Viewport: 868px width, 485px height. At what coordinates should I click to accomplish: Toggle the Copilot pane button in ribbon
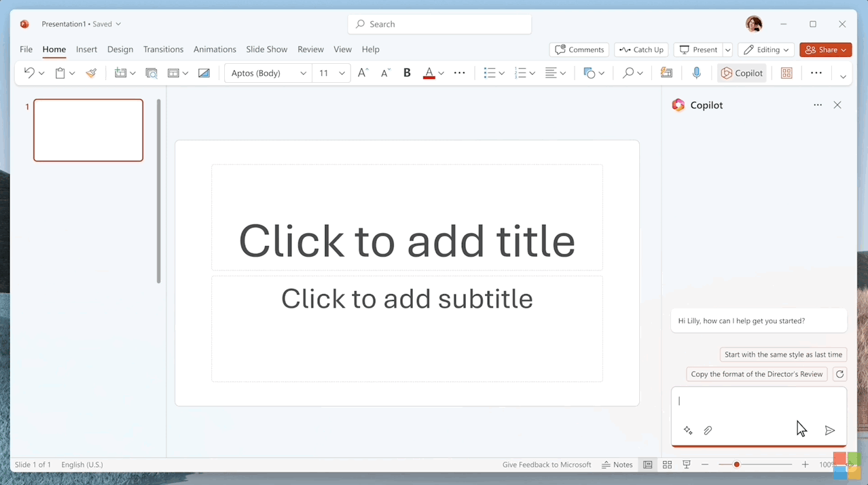click(742, 73)
